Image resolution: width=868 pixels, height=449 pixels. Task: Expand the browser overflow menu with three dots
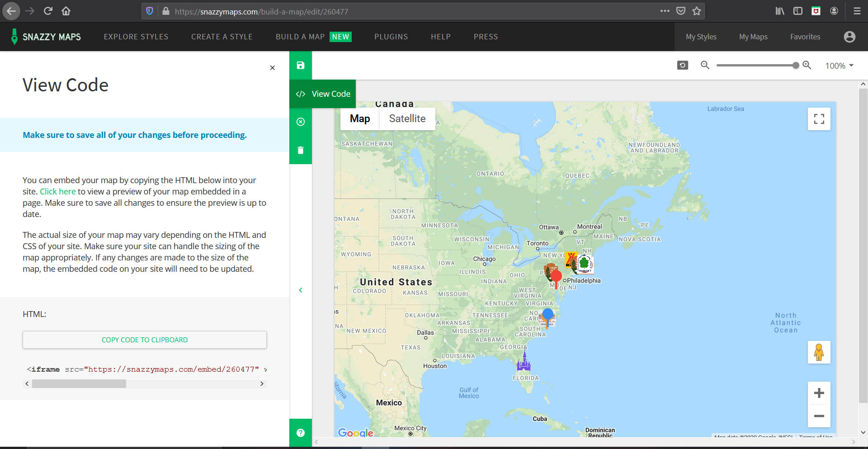665,11
